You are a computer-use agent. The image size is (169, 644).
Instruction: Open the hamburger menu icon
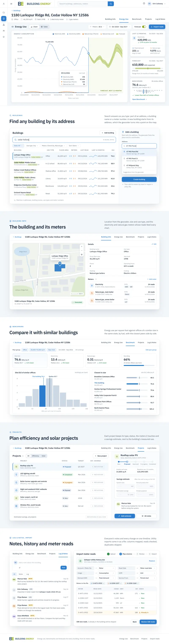[11, 4]
